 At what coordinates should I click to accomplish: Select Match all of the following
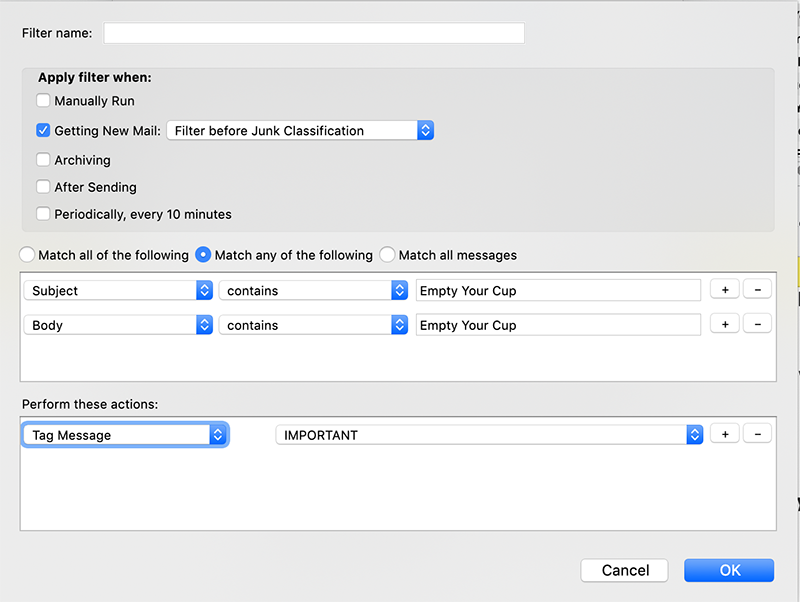[27, 255]
